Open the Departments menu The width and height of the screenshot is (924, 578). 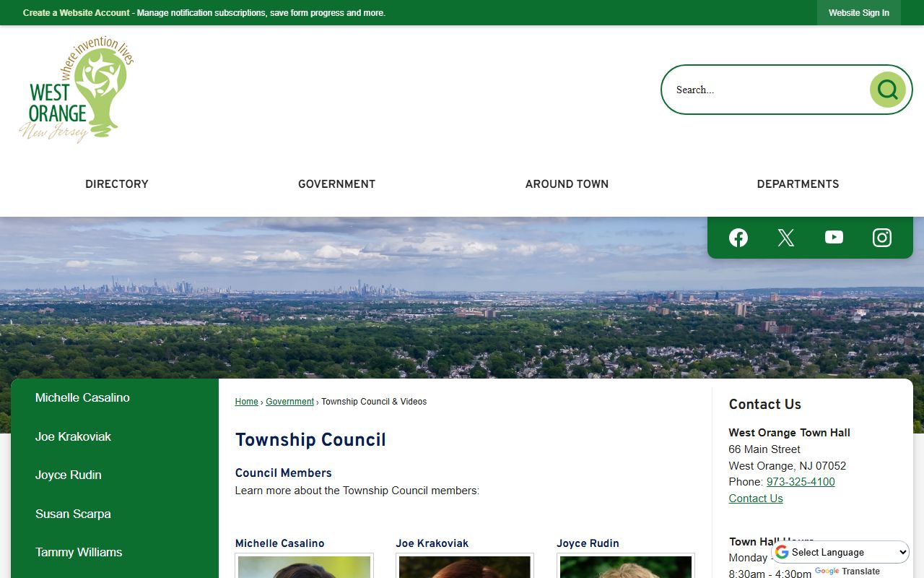[798, 184]
